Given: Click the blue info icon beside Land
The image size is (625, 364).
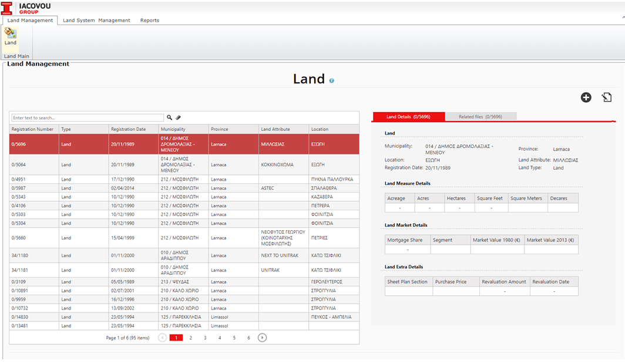Looking at the screenshot, I should (332, 80).
